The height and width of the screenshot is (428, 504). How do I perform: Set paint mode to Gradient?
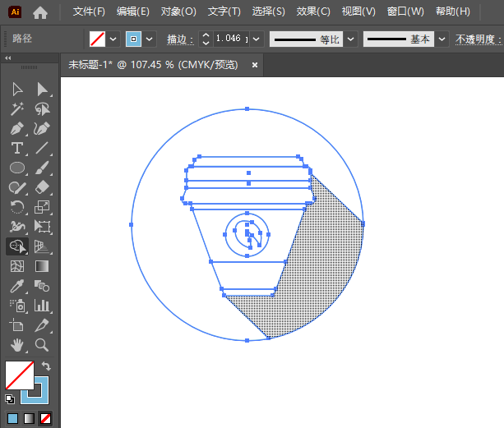(30, 418)
